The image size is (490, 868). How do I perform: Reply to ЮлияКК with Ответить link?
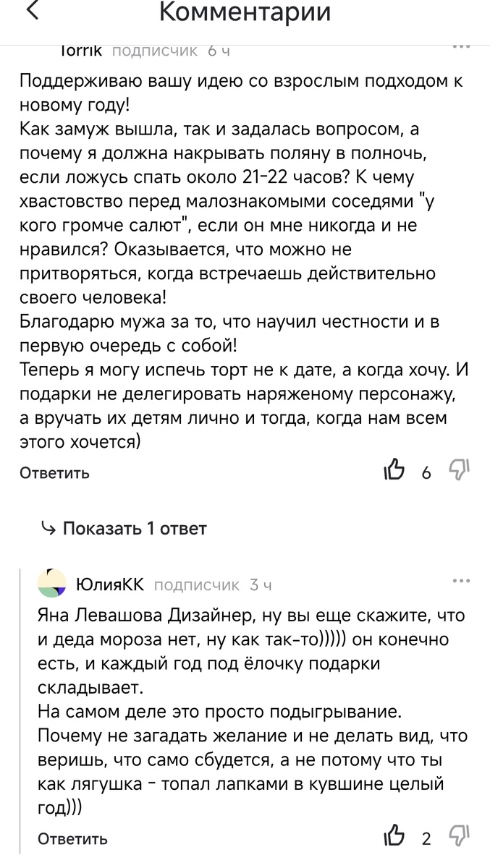pos(71,838)
